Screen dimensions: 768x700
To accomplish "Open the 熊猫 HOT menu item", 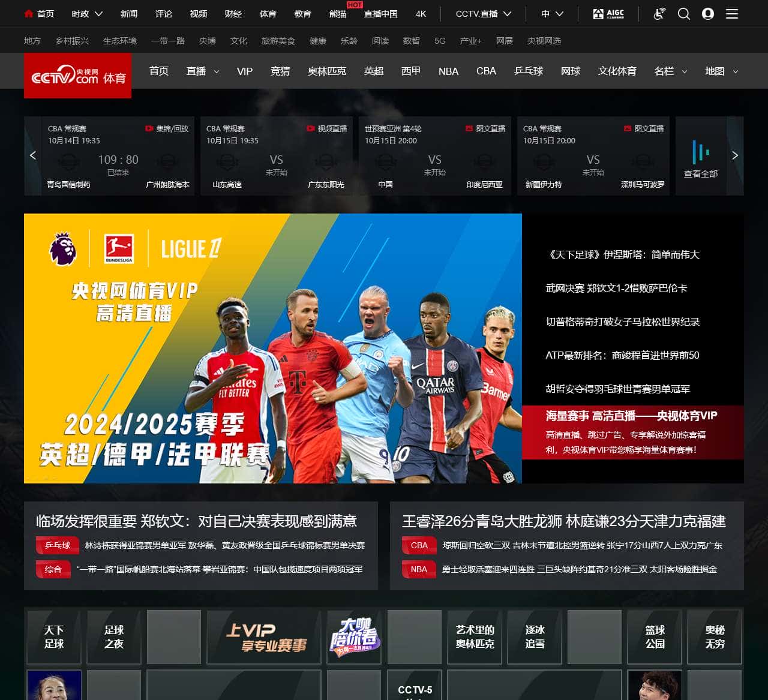I will coord(338,14).
